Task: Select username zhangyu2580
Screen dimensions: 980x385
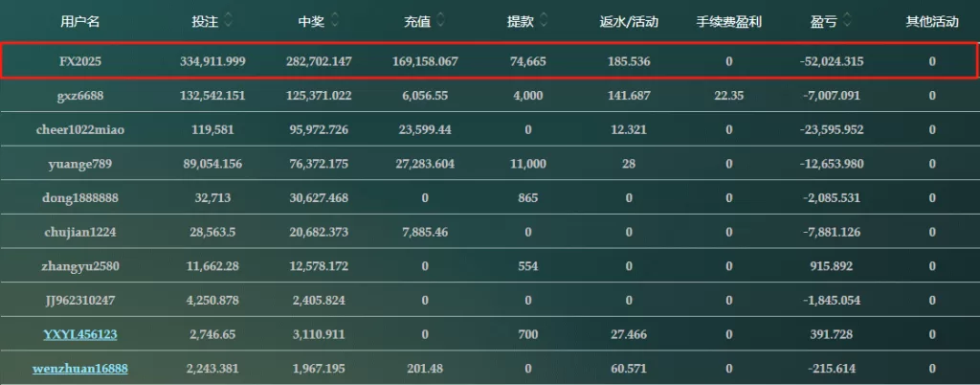Action: click(x=80, y=266)
